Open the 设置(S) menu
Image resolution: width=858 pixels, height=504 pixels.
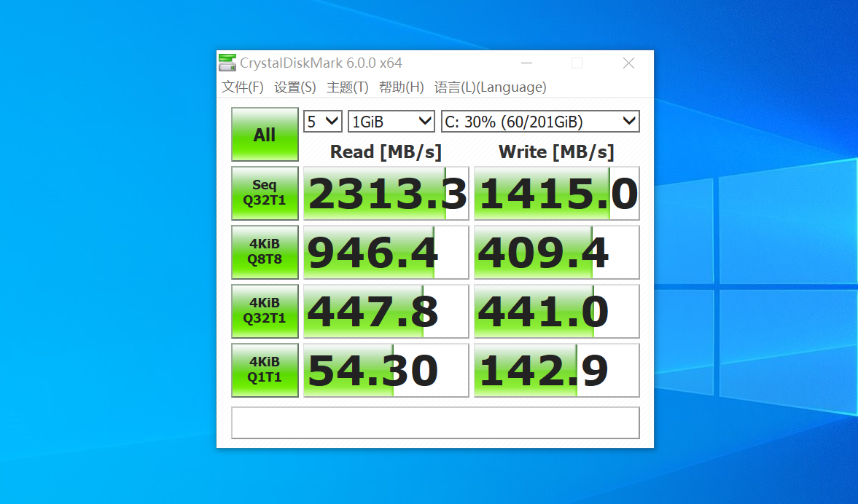coord(295,87)
